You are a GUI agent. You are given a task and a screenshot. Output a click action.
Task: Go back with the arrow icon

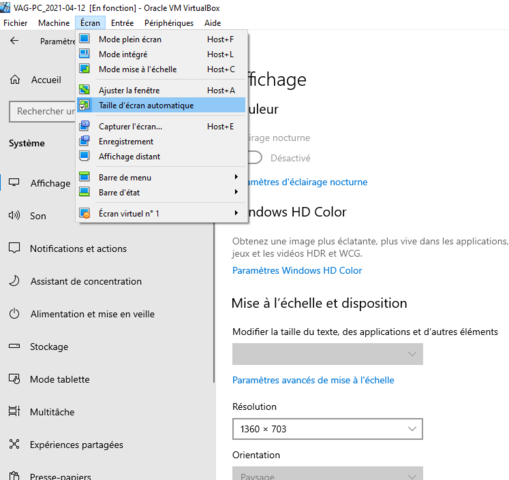[x=14, y=41]
